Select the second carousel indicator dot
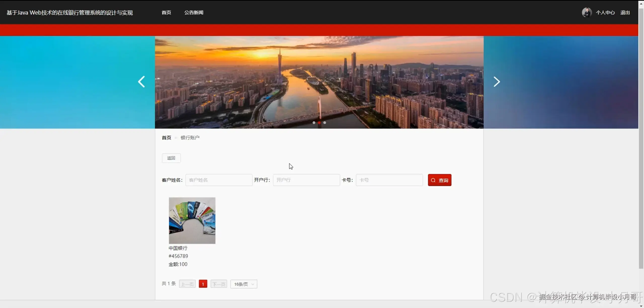Viewport: 644px width, 308px height. pos(319,123)
